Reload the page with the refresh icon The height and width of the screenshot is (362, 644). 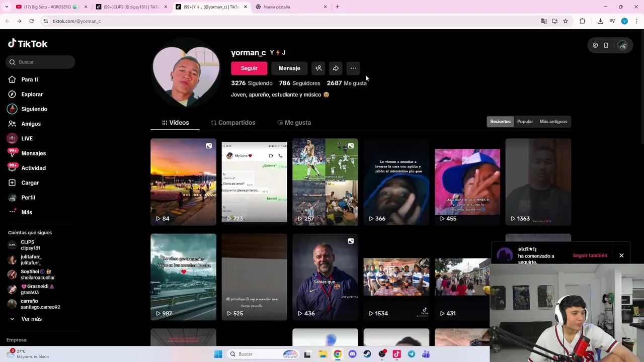pyautogui.click(x=31, y=21)
